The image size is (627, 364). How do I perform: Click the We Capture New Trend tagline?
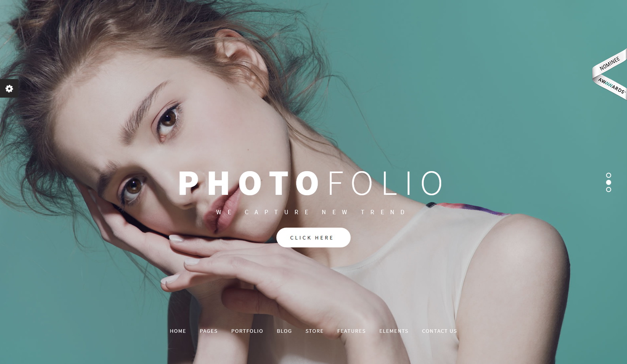pyautogui.click(x=311, y=212)
